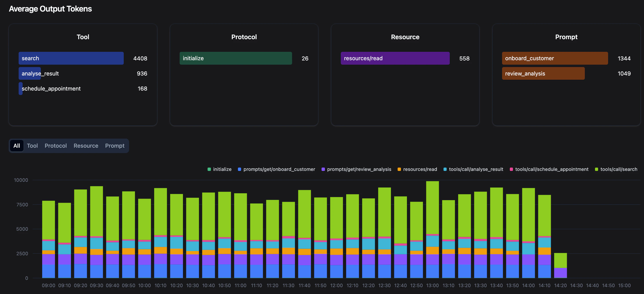Viewport: 644px width, 294px height.
Task: Select the Resource filter tab
Action: click(x=86, y=146)
